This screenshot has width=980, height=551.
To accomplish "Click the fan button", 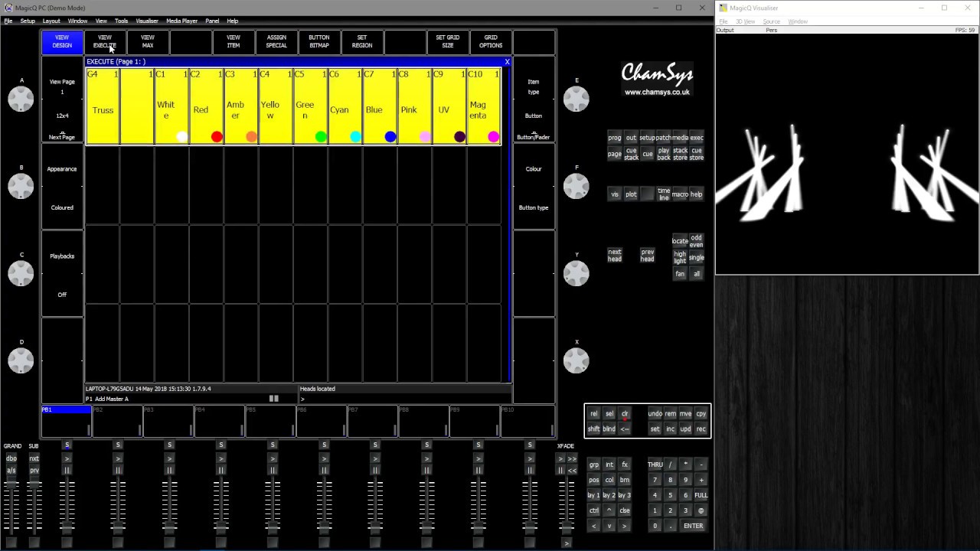I will click(x=680, y=274).
